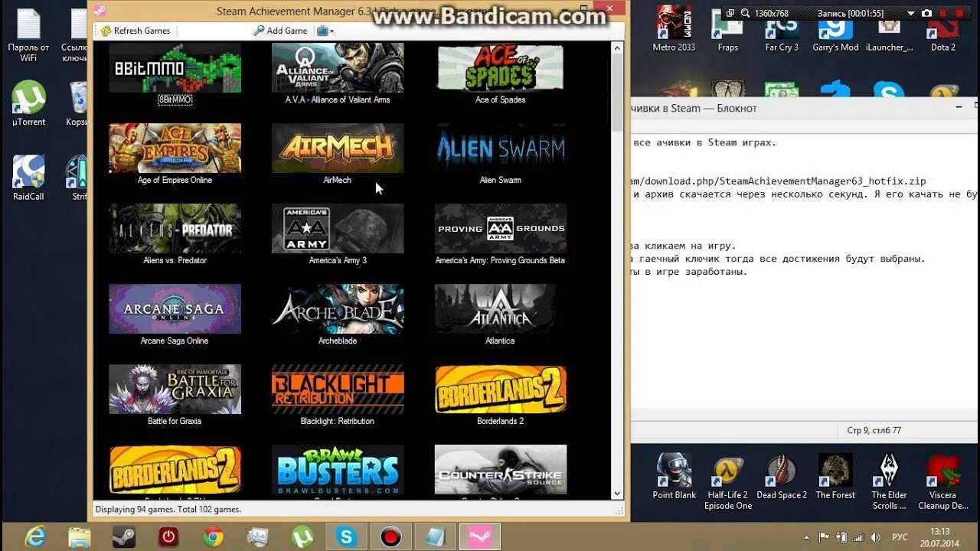The image size is (980, 551).
Task: Select Point Blank desktop shortcut
Action: point(674,476)
